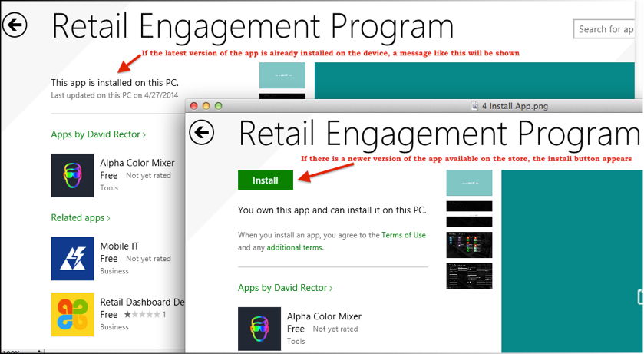Image resolution: width=644 pixels, height=354 pixels.
Task: Click the green zoom button on the Mac window
Action: pyautogui.click(x=218, y=105)
